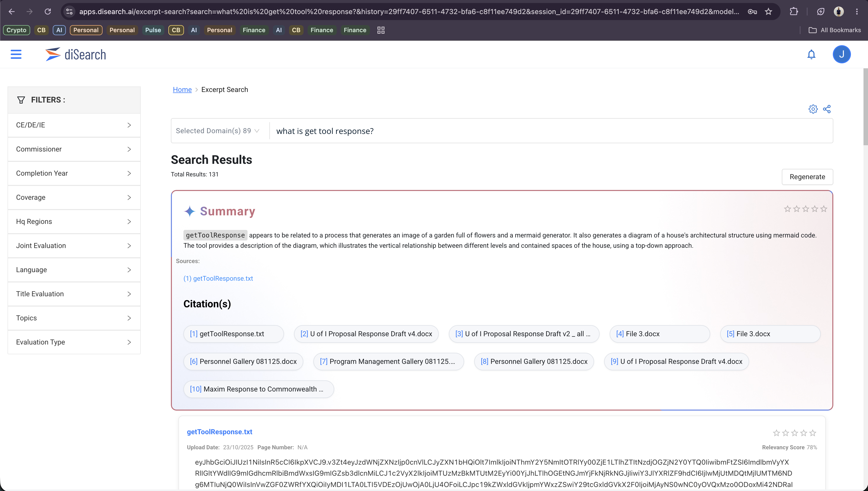Open the J user profile avatar

[841, 54]
